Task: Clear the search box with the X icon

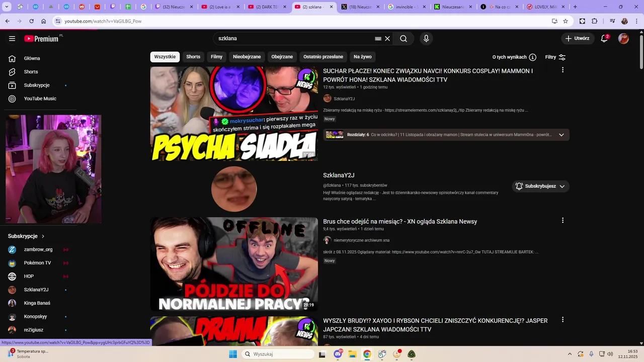Action: 387,39
